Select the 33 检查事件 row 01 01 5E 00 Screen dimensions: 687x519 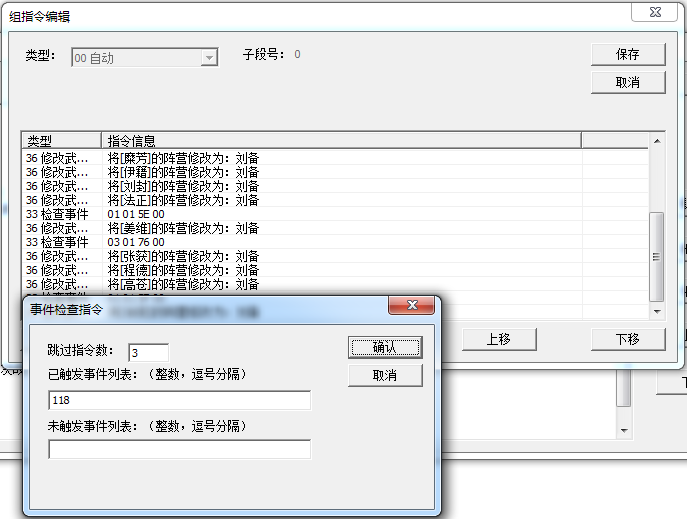(x=335, y=214)
